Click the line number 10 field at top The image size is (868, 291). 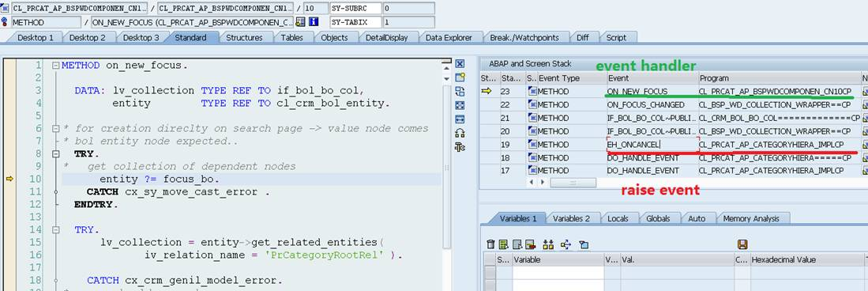[x=316, y=9]
